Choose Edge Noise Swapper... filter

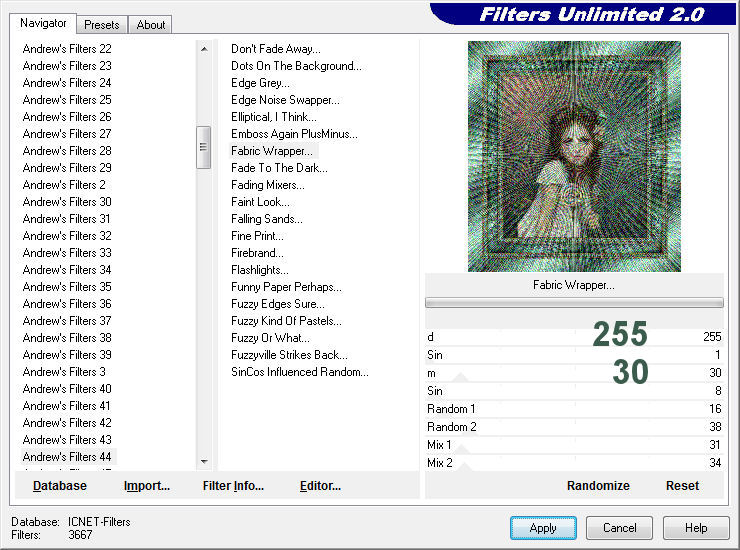coord(285,100)
